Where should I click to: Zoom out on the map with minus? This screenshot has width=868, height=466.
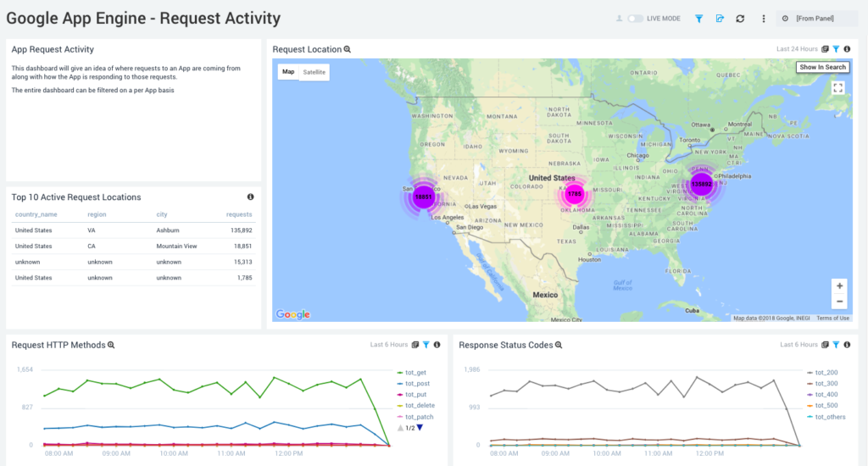[x=840, y=302]
